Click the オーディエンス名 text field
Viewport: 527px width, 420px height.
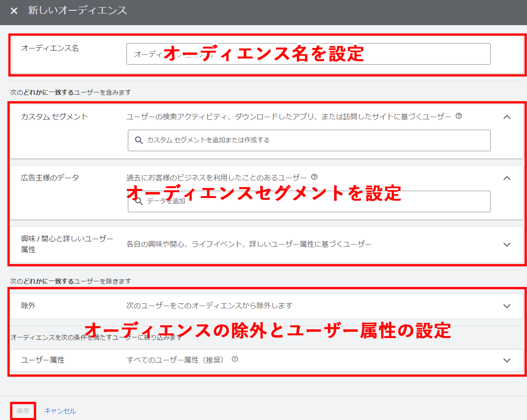tap(308, 54)
